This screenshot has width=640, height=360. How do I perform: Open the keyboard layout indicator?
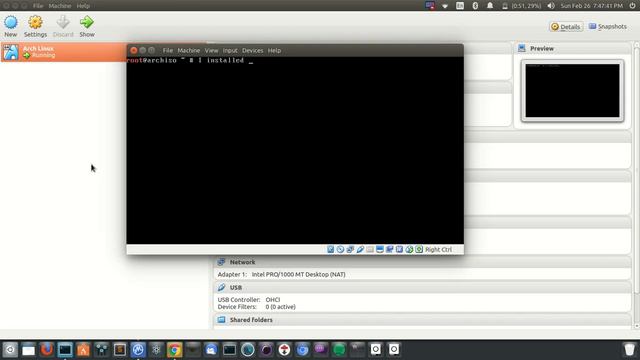(460, 6)
